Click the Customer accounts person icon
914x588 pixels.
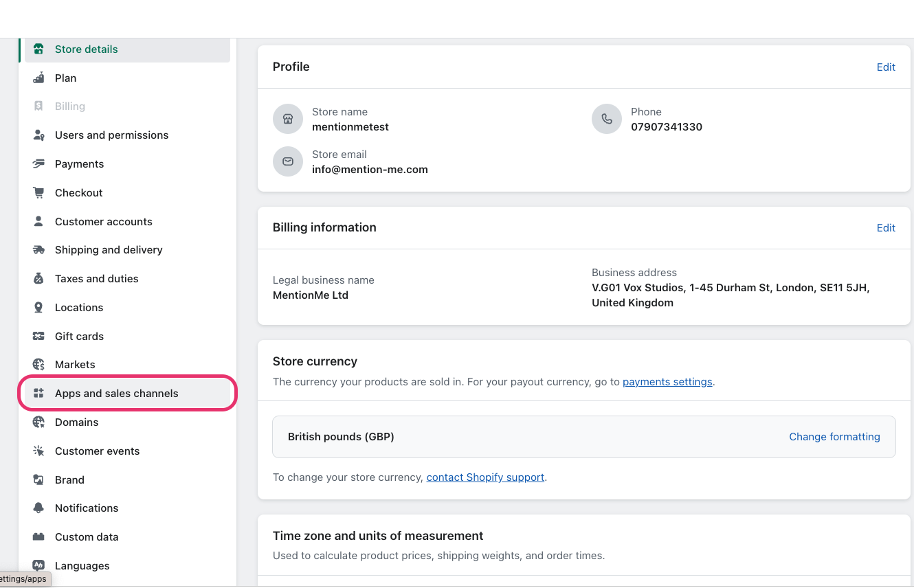click(x=38, y=222)
